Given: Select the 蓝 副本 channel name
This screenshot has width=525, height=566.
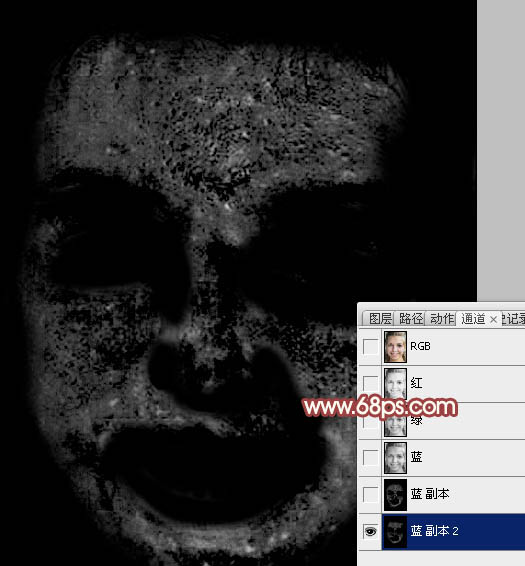Looking at the screenshot, I should [430, 494].
